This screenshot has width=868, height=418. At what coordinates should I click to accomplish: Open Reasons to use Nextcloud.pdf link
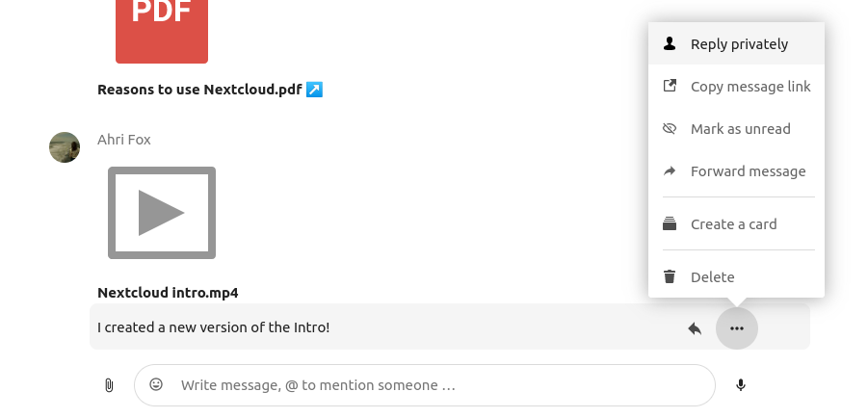coord(199,90)
